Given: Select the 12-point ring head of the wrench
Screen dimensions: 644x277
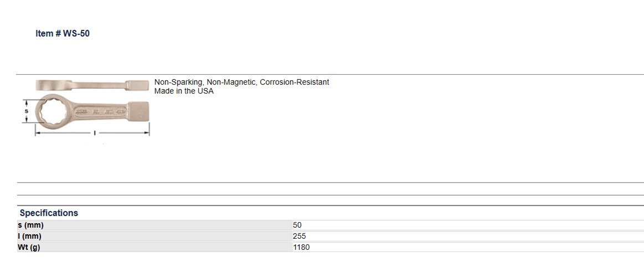Looking at the screenshot, I should pyautogui.click(x=52, y=111).
